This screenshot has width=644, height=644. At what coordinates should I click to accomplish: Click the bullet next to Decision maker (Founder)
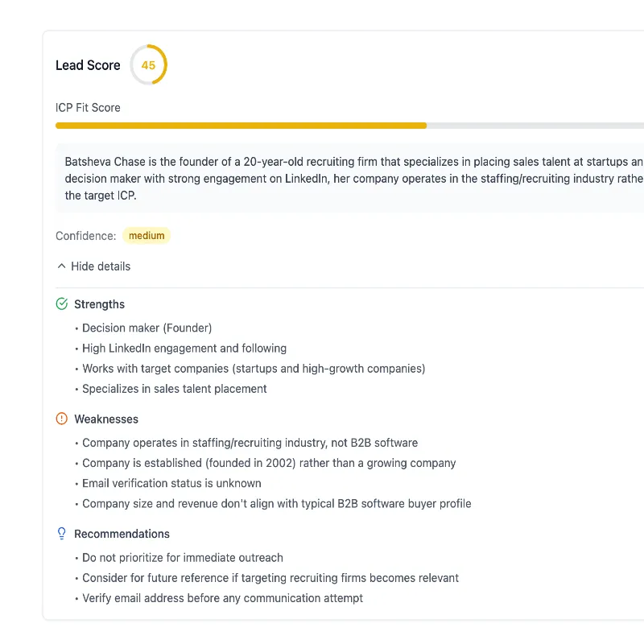point(75,328)
